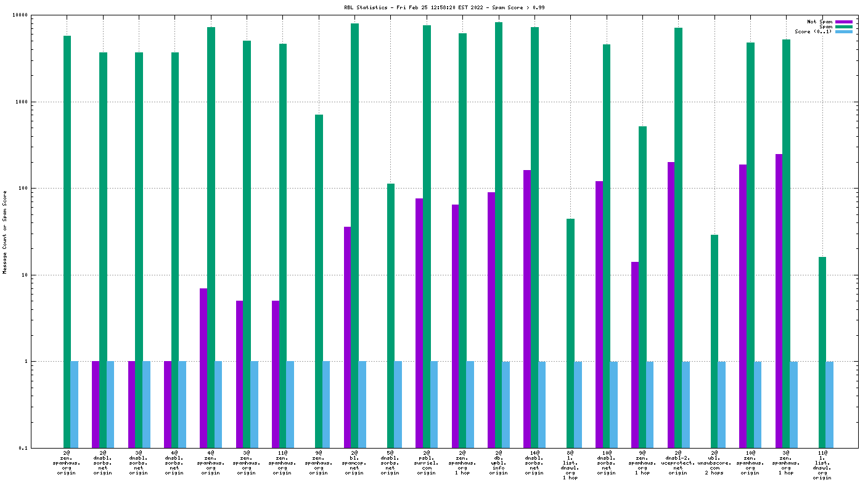Viewport: 868px width, 488px height.
Task: Click the purple Not Spam bar for psbl.surriel.com
Action: click(x=419, y=322)
